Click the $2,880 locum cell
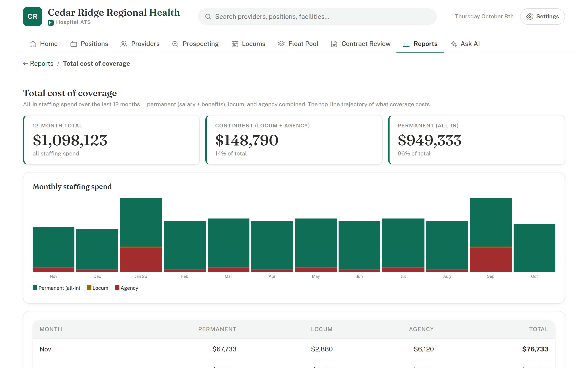This screenshot has height=368, width=588. pos(322,349)
